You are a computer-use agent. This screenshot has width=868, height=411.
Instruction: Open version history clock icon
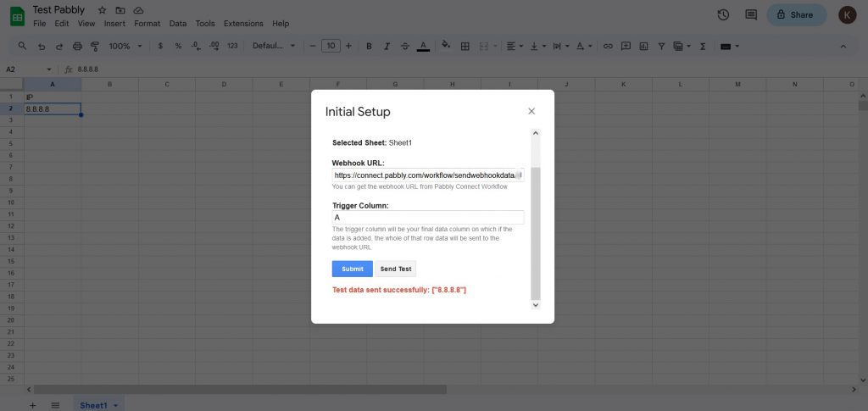(723, 14)
